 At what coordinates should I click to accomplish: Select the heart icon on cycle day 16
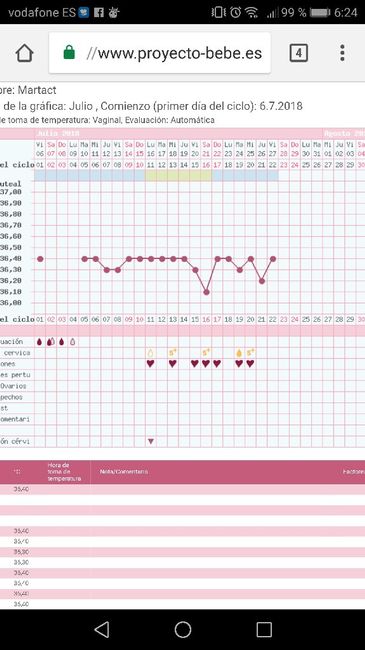tap(206, 364)
